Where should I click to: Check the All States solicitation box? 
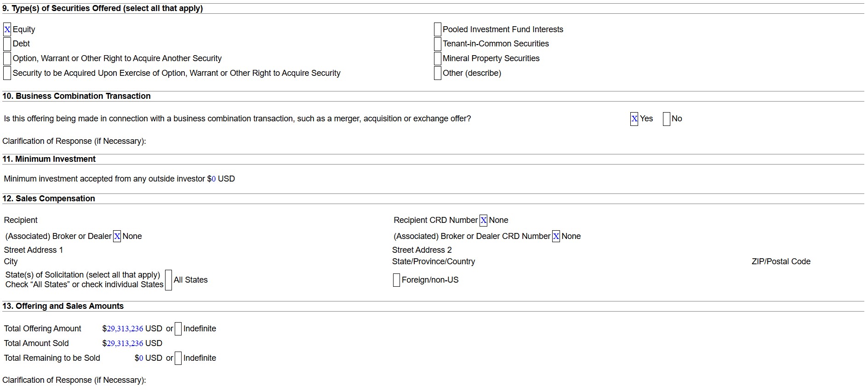168,280
